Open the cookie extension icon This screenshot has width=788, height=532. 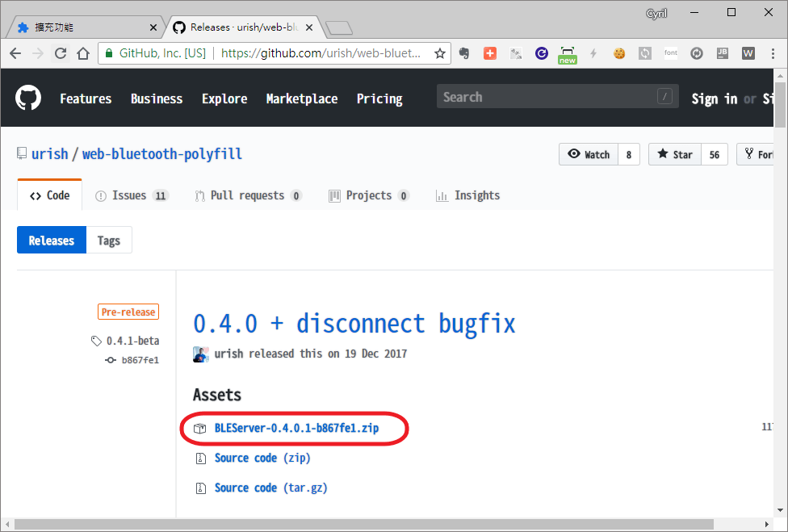(619, 53)
